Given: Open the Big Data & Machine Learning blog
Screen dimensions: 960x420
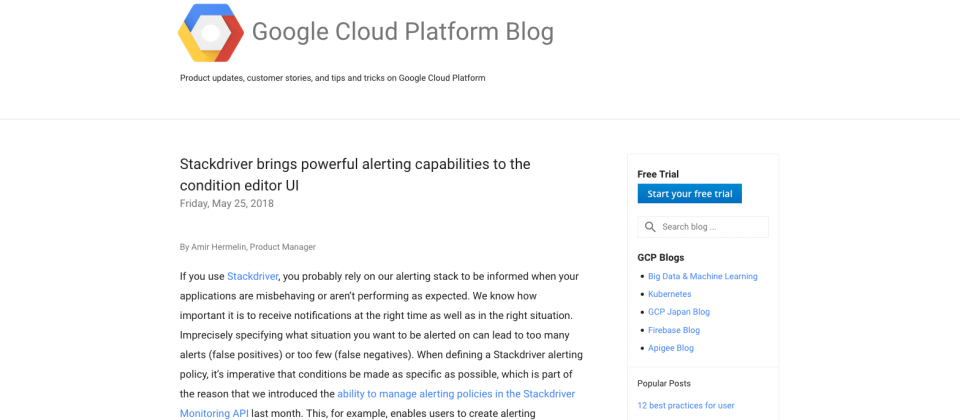Looking at the screenshot, I should 702,276.
